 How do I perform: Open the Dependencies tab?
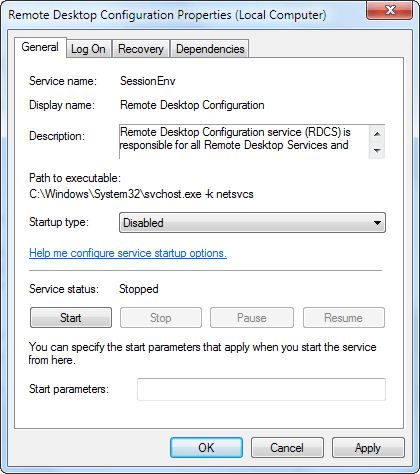[210, 49]
